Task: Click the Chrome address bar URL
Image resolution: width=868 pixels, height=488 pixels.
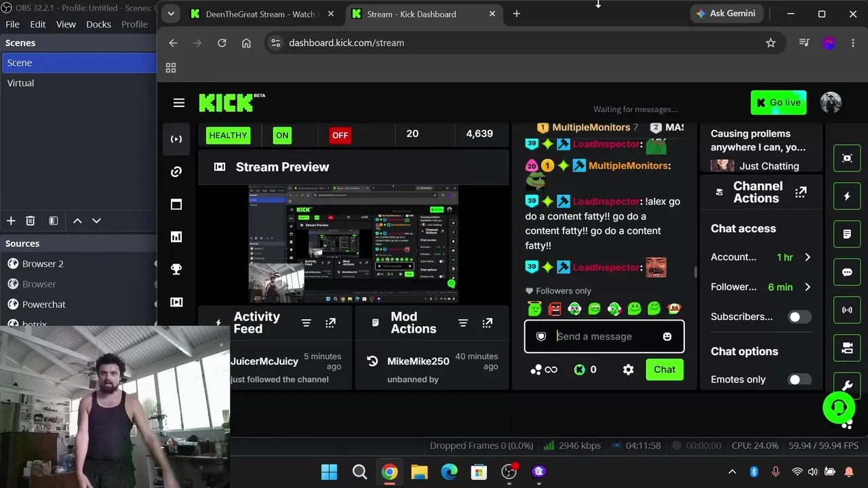Action: [347, 43]
